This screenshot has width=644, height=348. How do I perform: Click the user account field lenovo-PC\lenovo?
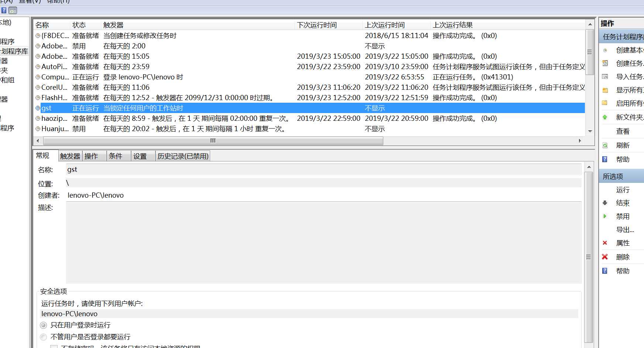(x=309, y=314)
